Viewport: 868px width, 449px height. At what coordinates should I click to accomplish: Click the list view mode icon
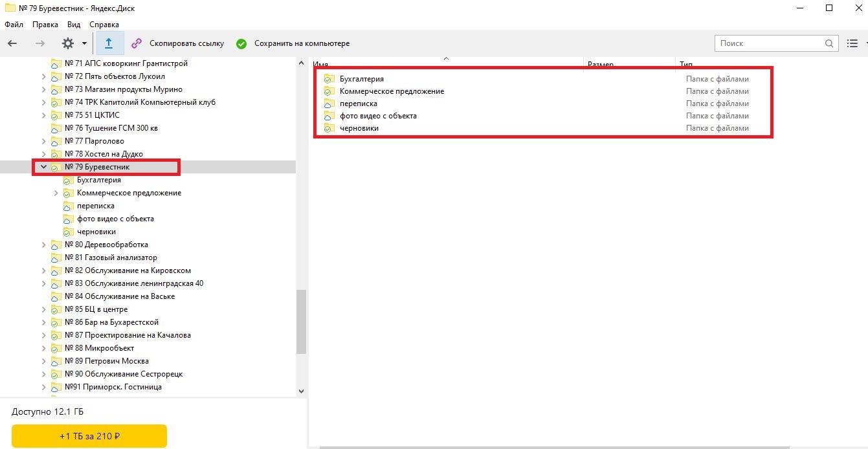(x=852, y=43)
